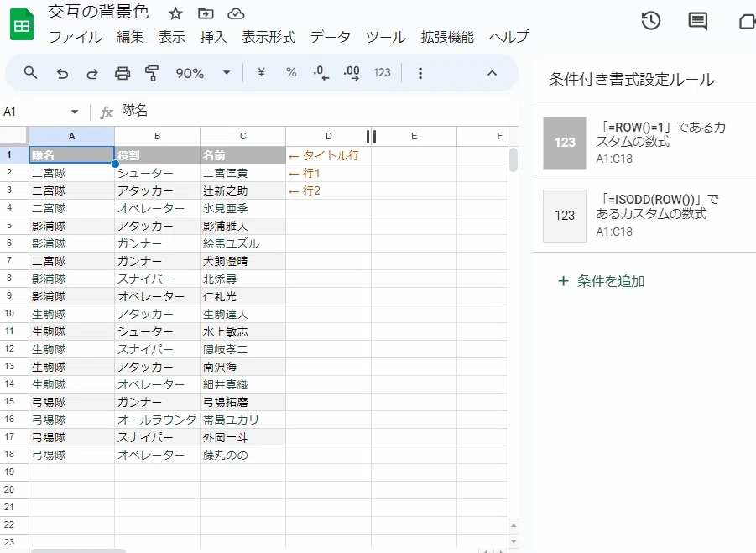The width and height of the screenshot is (756, 553).
Task: Select cell 弓場拓磨
Action: point(243,402)
